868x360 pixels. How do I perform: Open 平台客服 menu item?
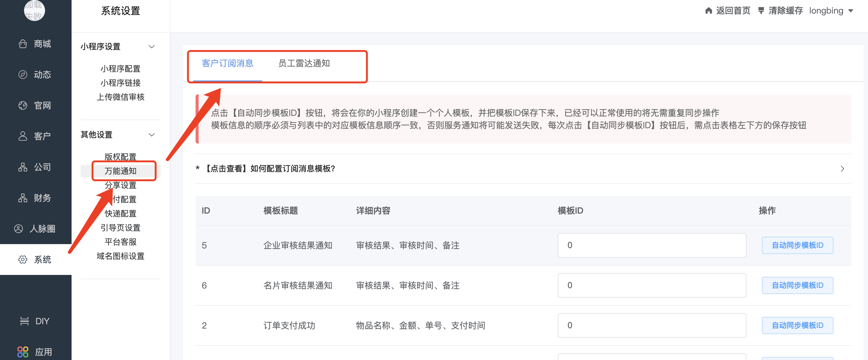click(x=120, y=242)
